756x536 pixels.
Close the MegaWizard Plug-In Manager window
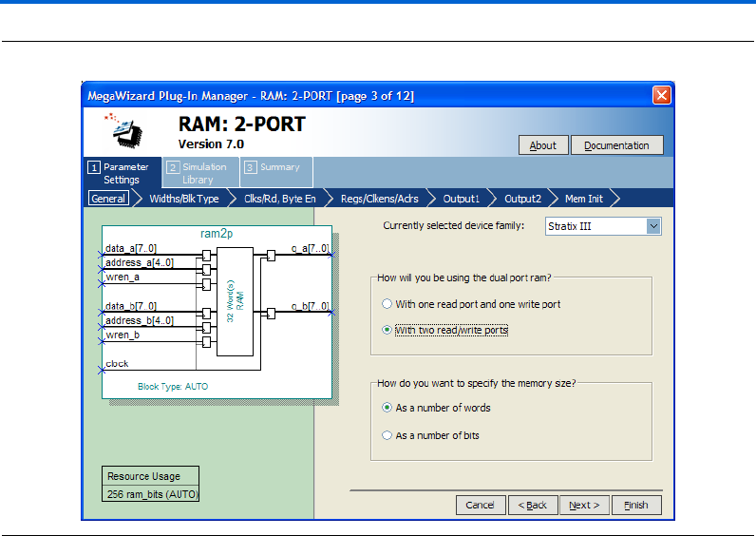[x=661, y=95]
